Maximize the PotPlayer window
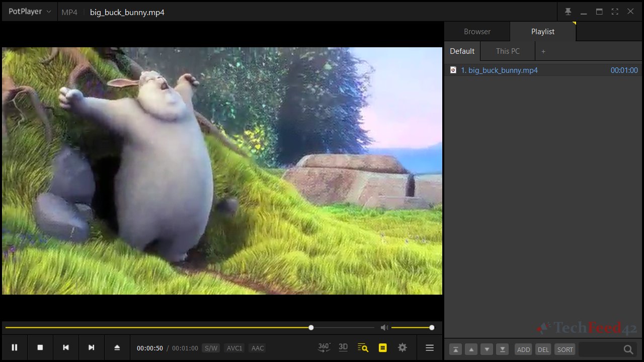The height and width of the screenshot is (362, 644). click(x=599, y=12)
